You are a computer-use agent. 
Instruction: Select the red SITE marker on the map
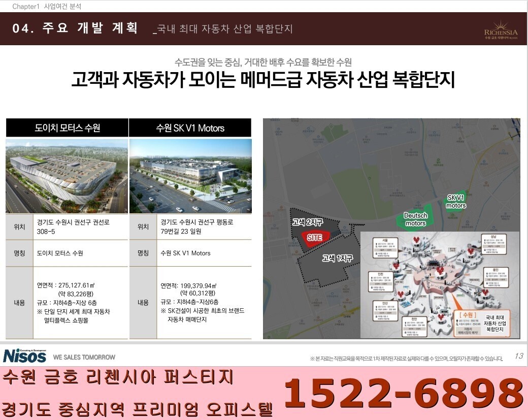coord(314,238)
